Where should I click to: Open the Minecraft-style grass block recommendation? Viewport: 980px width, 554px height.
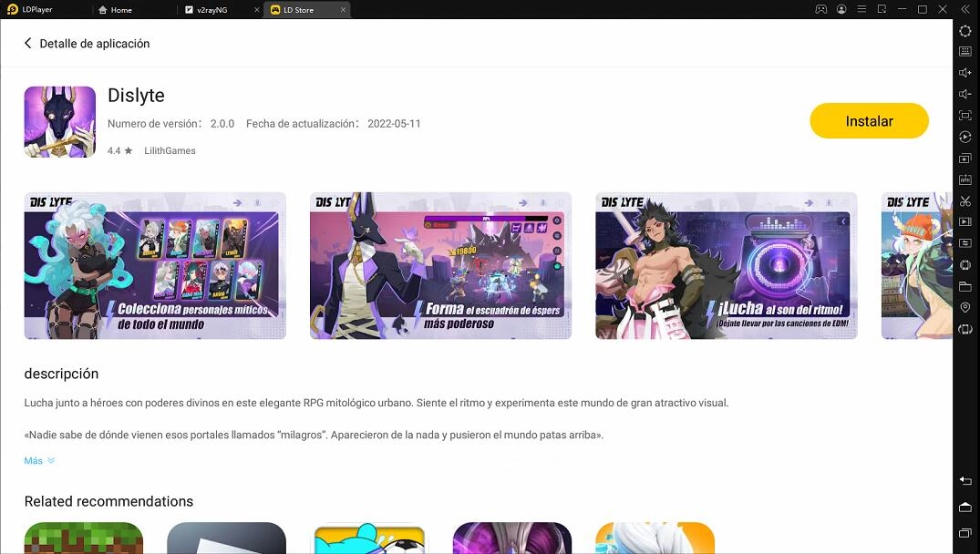pos(84,538)
